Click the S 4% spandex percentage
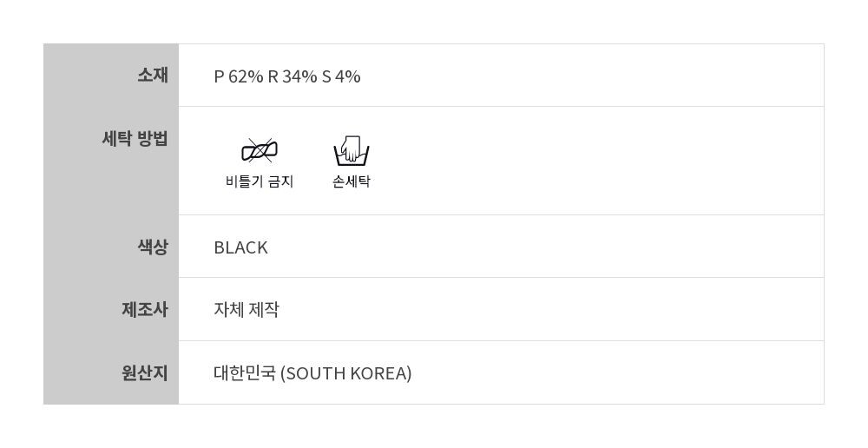Image resolution: width=868 pixels, height=448 pixels. pos(341,76)
